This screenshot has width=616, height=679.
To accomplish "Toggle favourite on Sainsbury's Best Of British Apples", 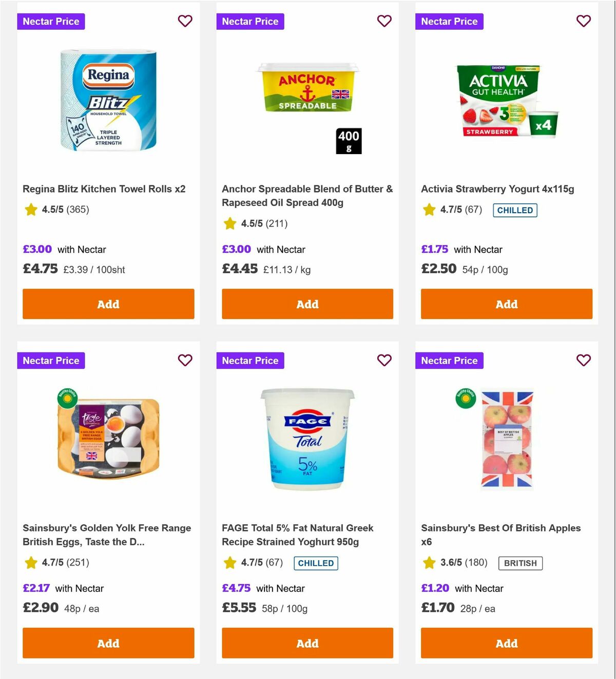I will click(583, 361).
